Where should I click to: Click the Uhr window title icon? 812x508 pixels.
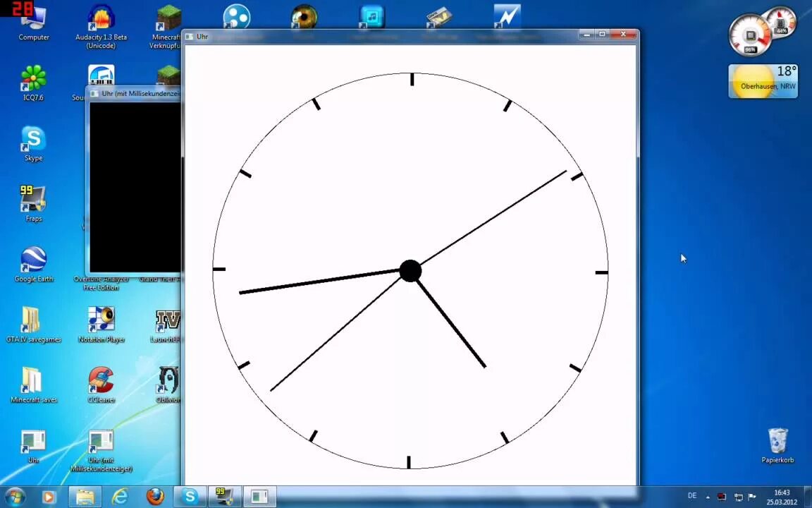coord(190,37)
